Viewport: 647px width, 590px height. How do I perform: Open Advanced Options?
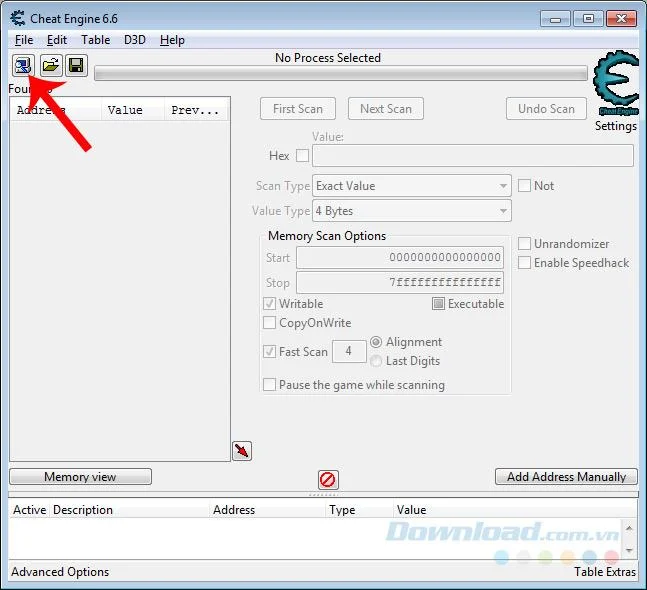point(60,572)
